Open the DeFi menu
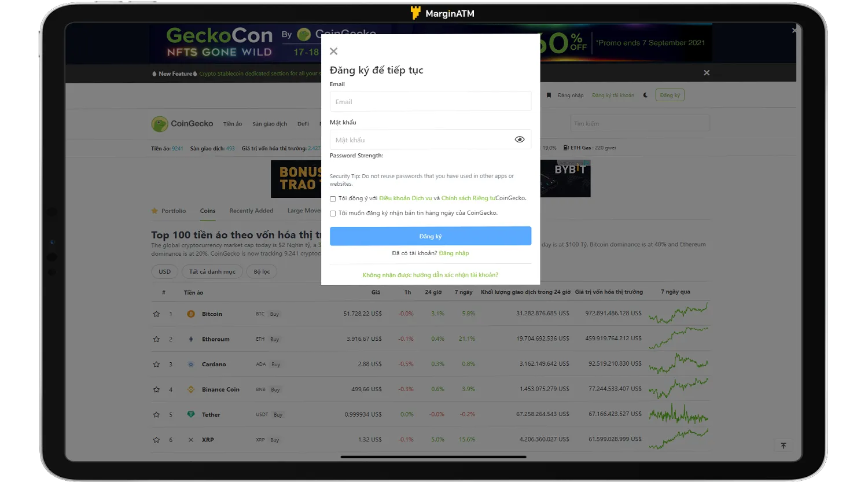868x482 pixels. pos(303,124)
